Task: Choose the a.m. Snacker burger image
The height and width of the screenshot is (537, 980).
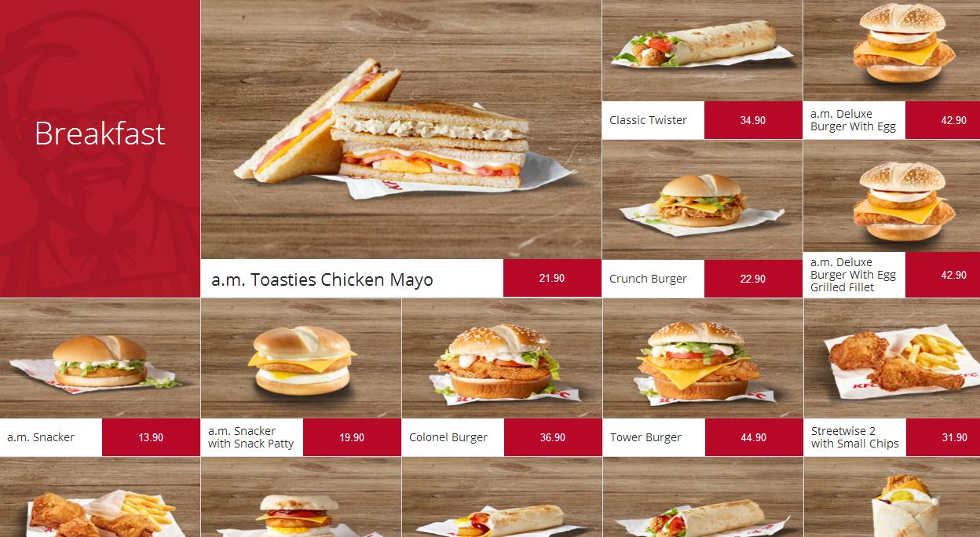Action: pyautogui.click(x=100, y=359)
